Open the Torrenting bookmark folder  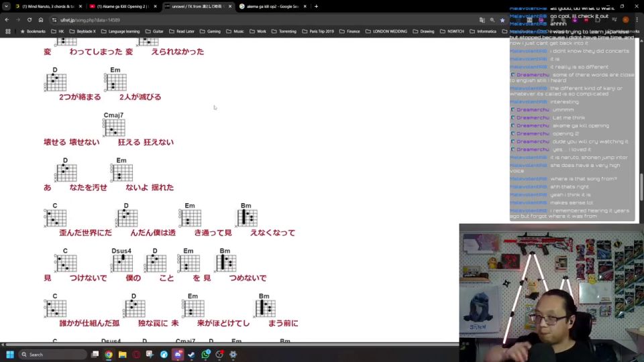[x=284, y=32]
